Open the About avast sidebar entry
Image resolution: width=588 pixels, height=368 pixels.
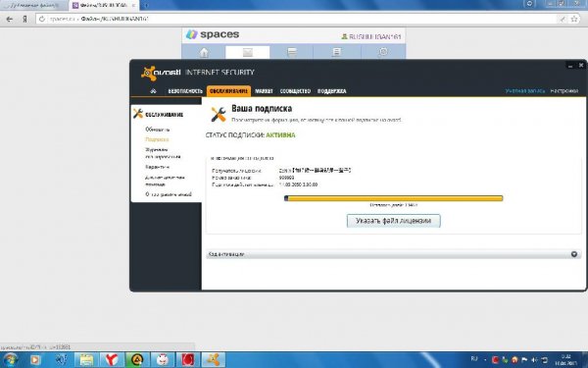pos(169,194)
